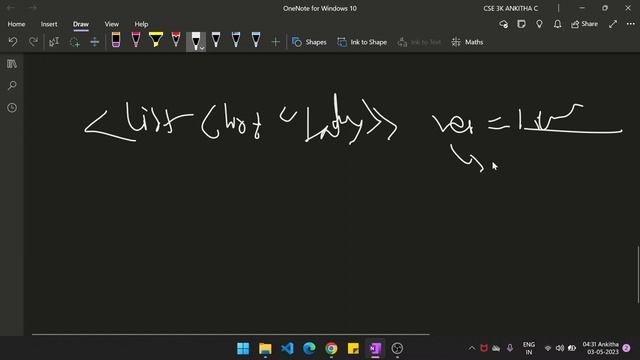Click the microphone tray icon
This screenshot has width=640, height=360.
(x=510, y=348)
